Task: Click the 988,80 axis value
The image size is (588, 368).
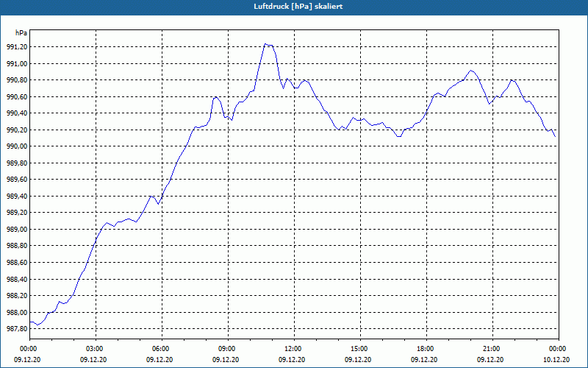Action: click(x=17, y=246)
